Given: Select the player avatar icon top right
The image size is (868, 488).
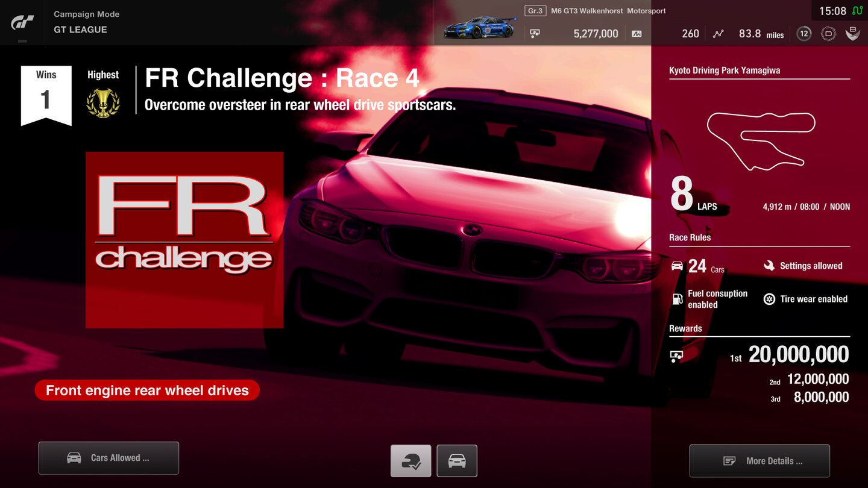Looking at the screenshot, I should click(x=853, y=34).
